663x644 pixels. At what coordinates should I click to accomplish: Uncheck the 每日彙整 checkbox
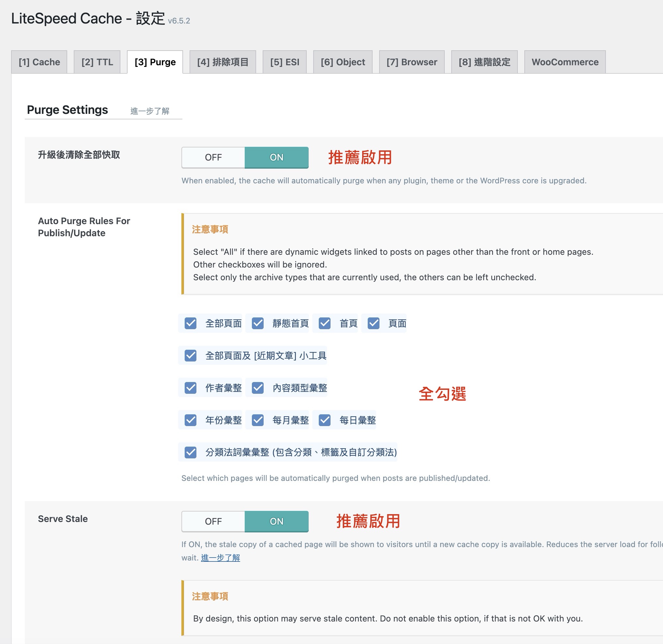point(325,420)
